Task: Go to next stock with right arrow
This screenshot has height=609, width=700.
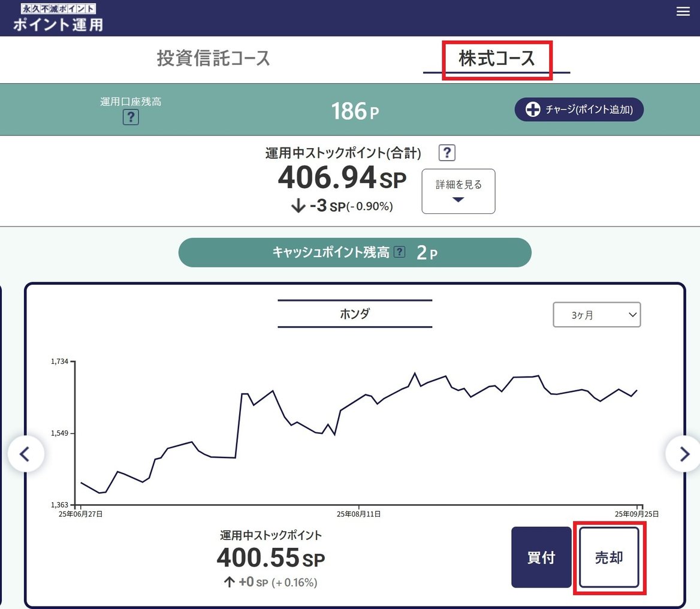Action: click(x=684, y=454)
